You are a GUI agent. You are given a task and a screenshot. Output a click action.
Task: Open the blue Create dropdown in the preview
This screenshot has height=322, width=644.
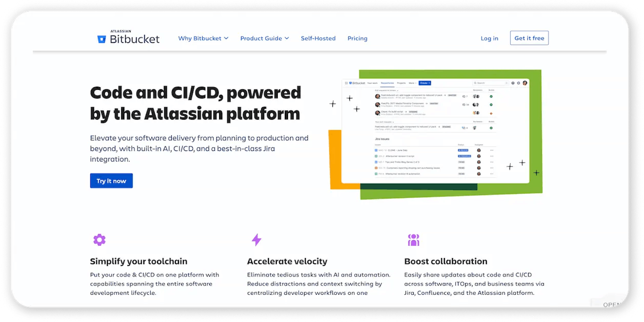coord(424,83)
